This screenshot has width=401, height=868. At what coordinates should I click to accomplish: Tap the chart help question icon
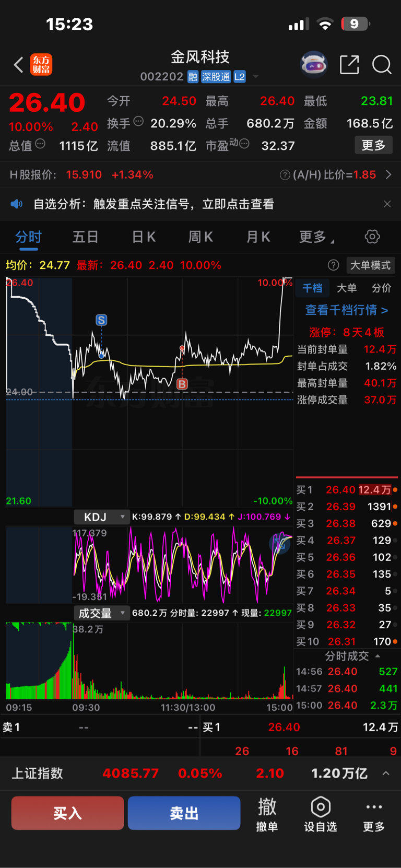click(x=333, y=265)
